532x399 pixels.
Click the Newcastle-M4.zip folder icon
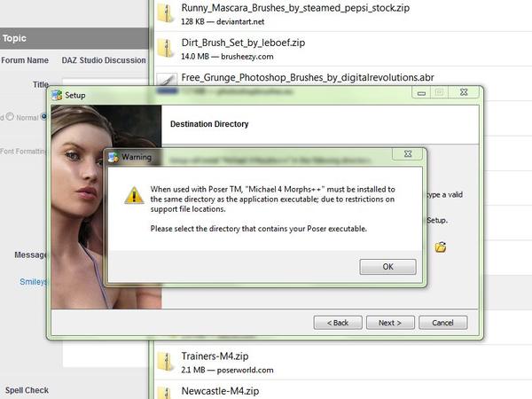(166, 393)
